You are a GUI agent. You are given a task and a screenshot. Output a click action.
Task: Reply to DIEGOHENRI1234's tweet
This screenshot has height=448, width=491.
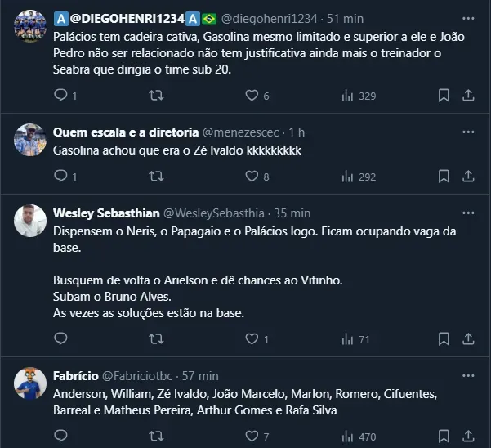click(x=60, y=96)
